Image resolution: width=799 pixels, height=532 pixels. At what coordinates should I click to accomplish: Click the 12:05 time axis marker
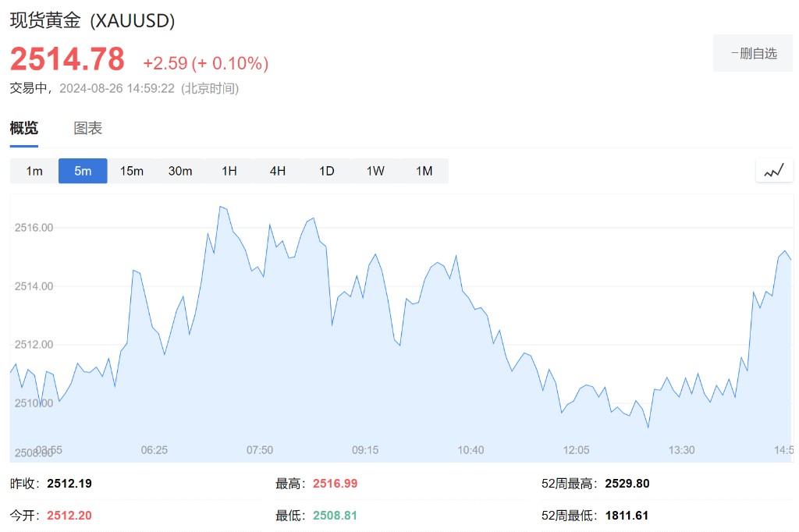coord(577,450)
